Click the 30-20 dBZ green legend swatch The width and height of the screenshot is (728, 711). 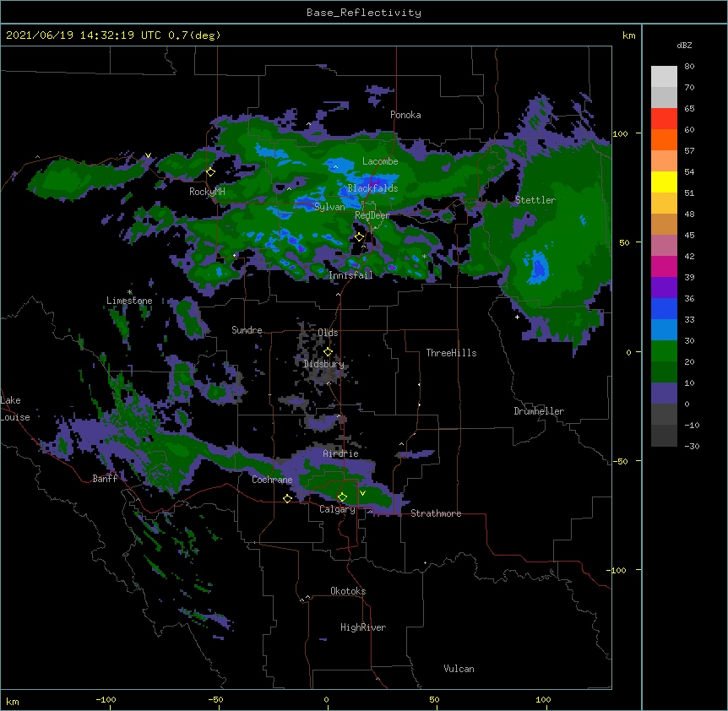(664, 351)
